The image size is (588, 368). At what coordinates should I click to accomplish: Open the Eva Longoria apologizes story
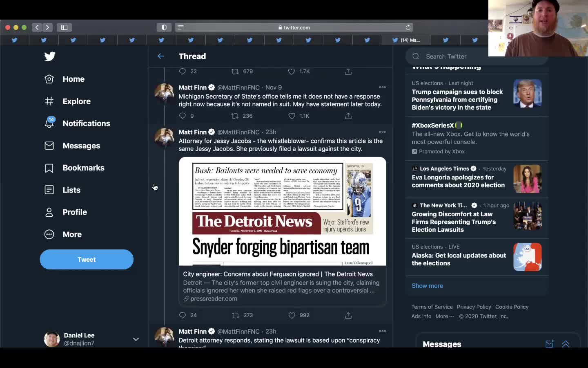[477, 179]
